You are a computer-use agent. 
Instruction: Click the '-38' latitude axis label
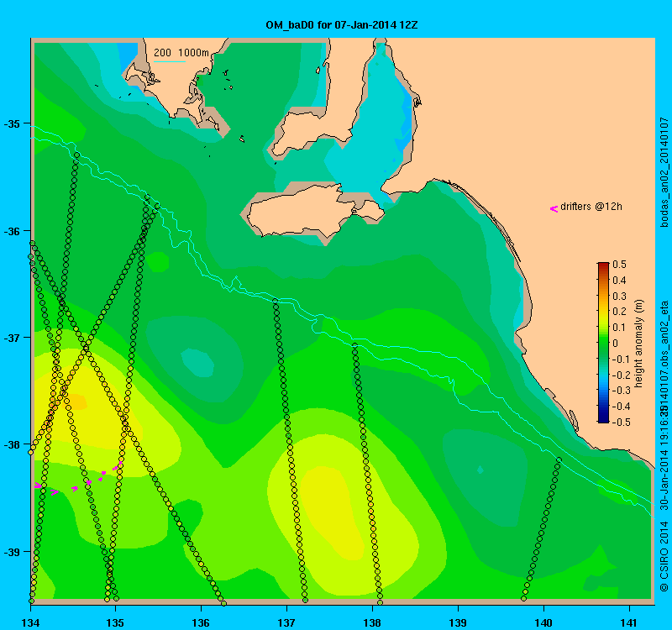[12, 444]
